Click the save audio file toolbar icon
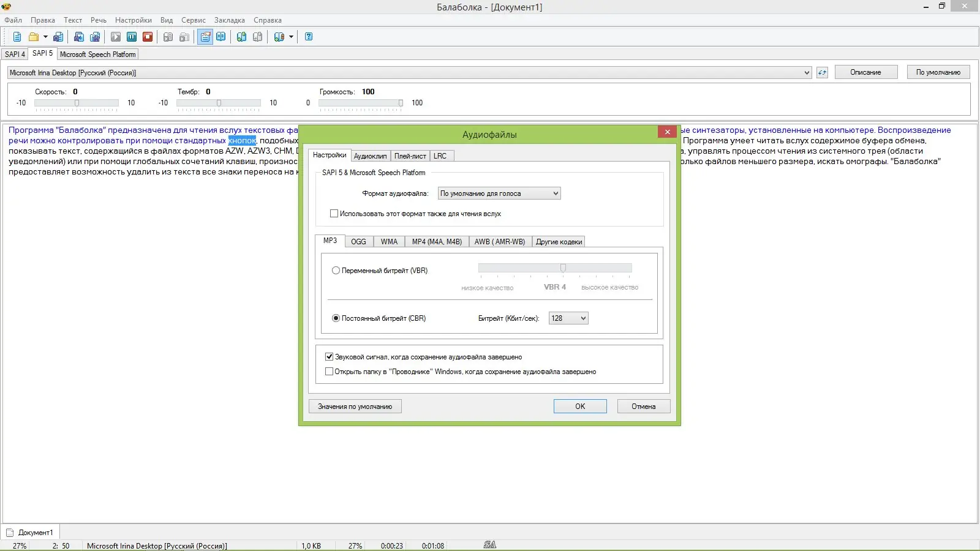The height and width of the screenshot is (551, 980). tap(79, 37)
